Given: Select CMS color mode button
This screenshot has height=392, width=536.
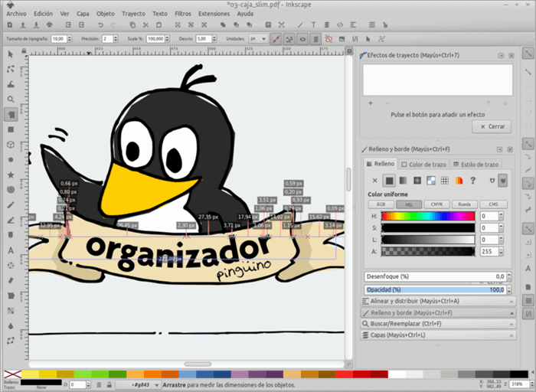Looking at the screenshot, I should click(x=493, y=204).
